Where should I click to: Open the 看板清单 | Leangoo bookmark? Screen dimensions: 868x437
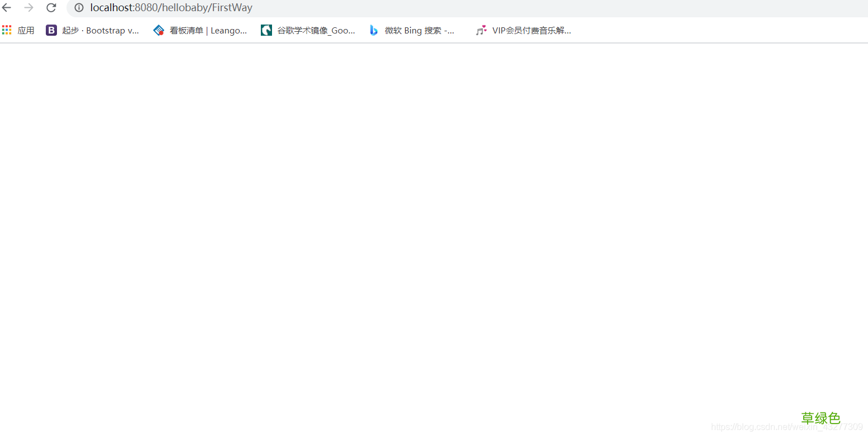coord(208,30)
